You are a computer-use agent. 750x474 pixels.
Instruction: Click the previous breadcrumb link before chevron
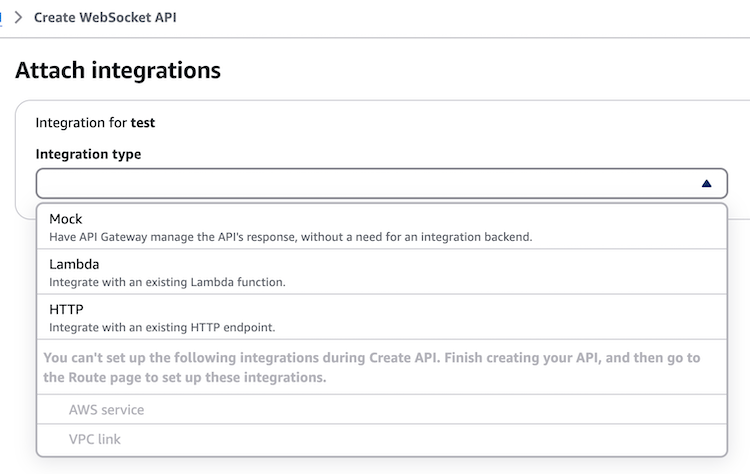pyautogui.click(x=1, y=18)
